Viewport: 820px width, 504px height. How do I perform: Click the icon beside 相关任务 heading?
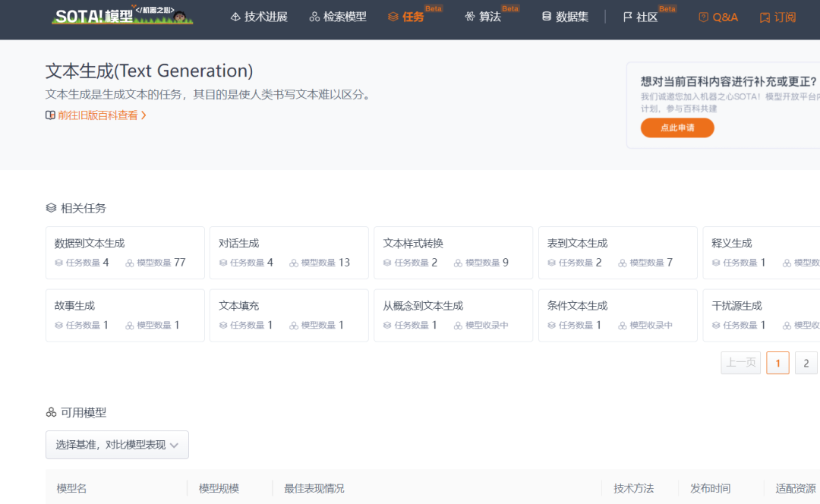pos(50,207)
